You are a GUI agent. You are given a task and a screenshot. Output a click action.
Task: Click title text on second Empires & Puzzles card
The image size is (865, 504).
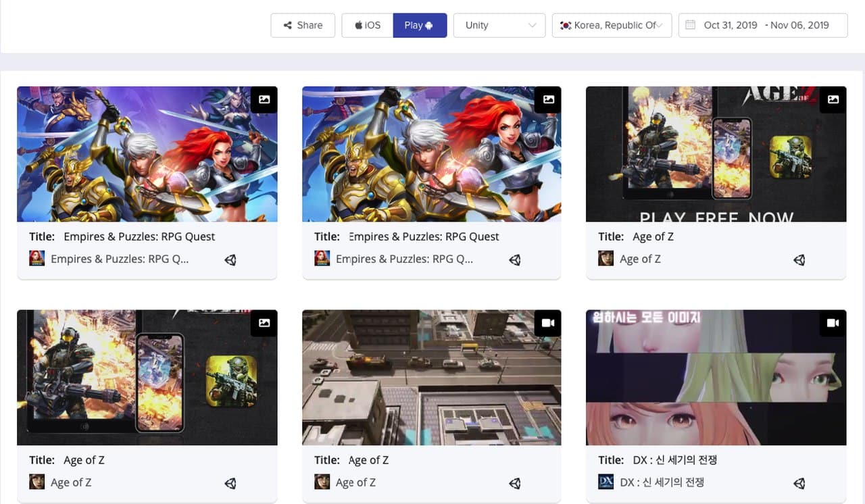click(407, 236)
